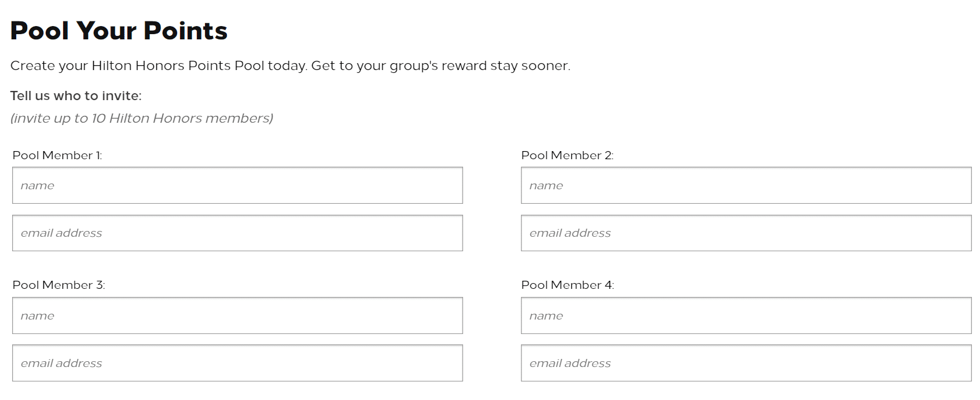The image size is (980, 400).
Task: Click the Pool Member 4 name box
Action: coord(746,315)
